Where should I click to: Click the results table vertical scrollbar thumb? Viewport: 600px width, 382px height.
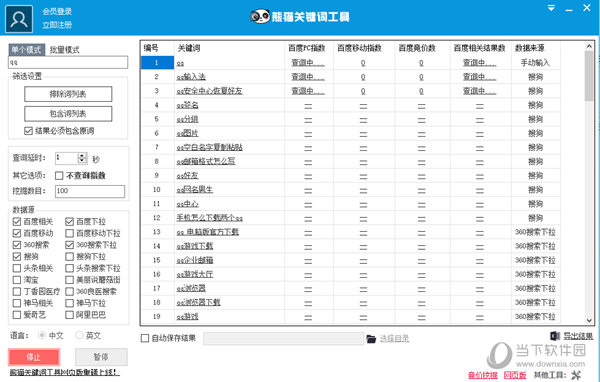tap(589, 76)
